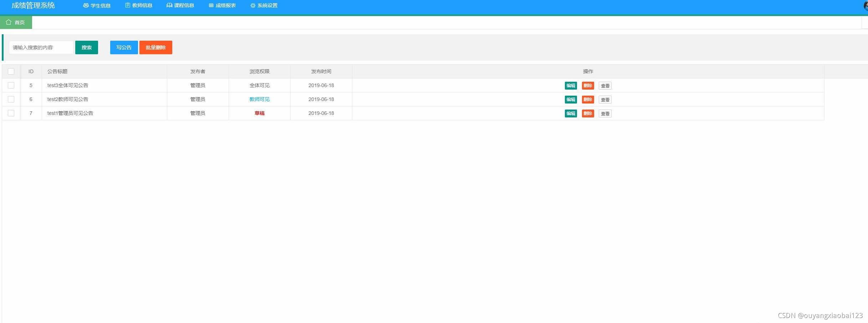Select the title test1管理员可见公告
Screen dimensions: 868x323
click(70, 113)
